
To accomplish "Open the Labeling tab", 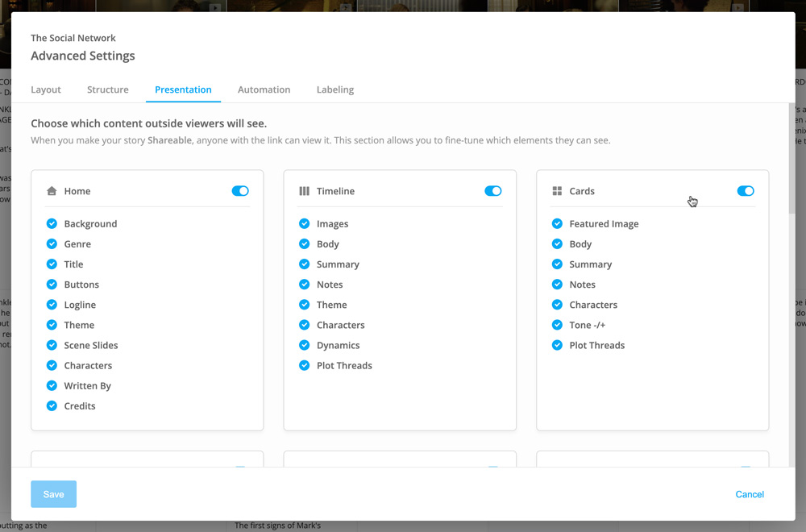I will (335, 89).
